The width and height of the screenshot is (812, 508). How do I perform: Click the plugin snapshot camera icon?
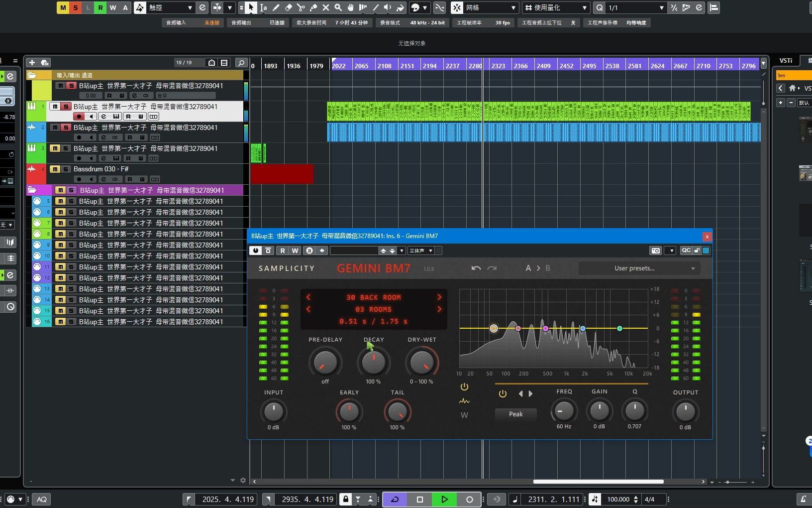656,251
